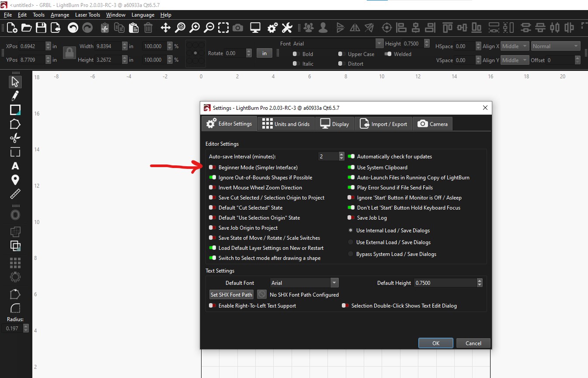Open the Default Font dropdown
Image resolution: width=588 pixels, height=378 pixels.
coord(304,283)
